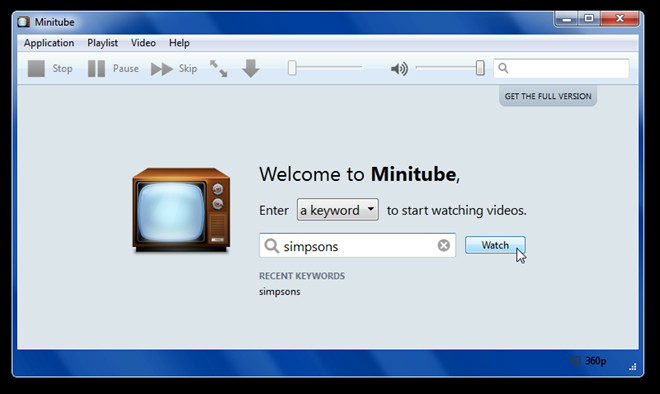Viewport: 660px width, 394px height.
Task: Click the vintage TV logo image
Action: 181,210
